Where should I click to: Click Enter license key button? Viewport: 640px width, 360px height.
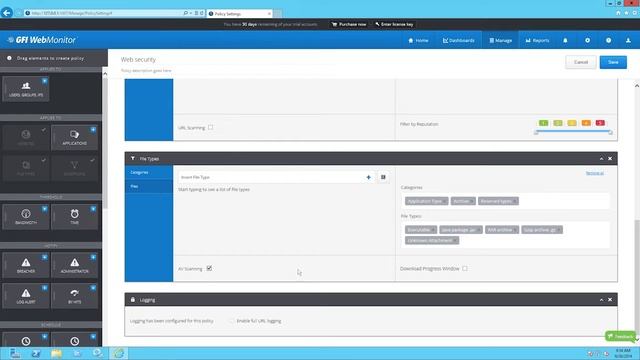point(394,24)
